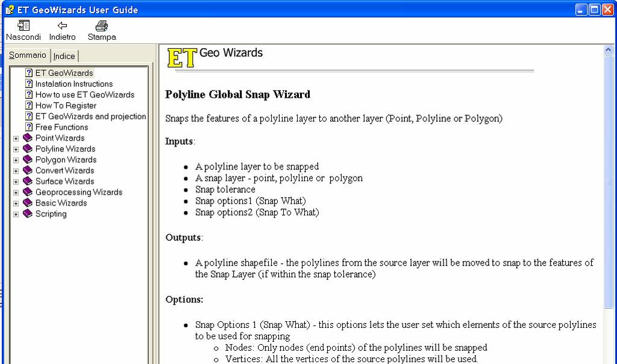Image resolution: width=617 pixels, height=364 pixels.
Task: Click 'Snap options1 (Snap What)' bullet text
Action: (x=250, y=201)
